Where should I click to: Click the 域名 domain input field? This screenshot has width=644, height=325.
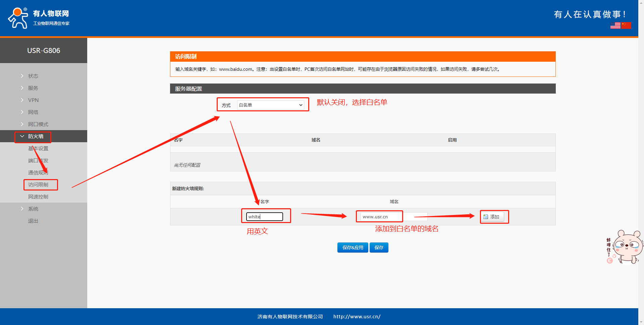pyautogui.click(x=381, y=217)
